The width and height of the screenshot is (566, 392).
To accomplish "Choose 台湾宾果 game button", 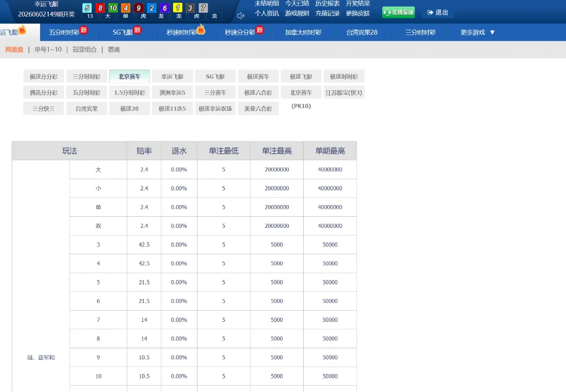I will click(87, 109).
